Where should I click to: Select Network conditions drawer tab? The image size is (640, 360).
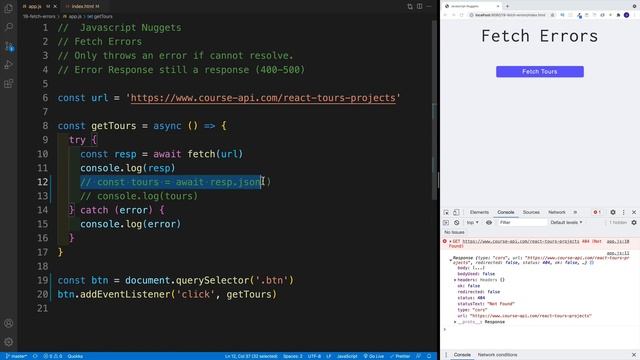(497, 355)
